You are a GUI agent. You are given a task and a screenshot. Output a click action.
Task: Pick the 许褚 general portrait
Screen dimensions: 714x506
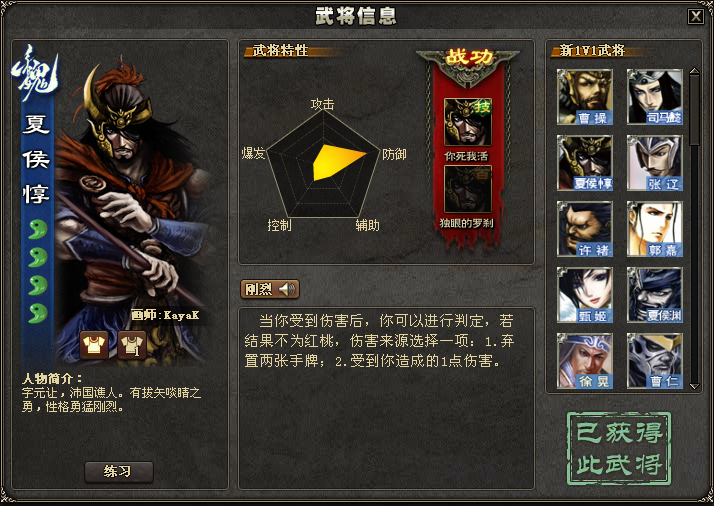click(x=585, y=229)
